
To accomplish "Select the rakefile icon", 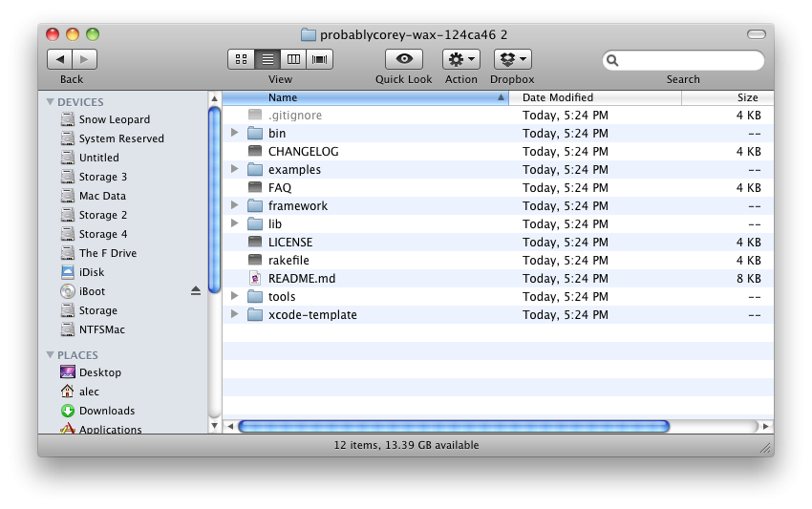I will pyautogui.click(x=255, y=260).
